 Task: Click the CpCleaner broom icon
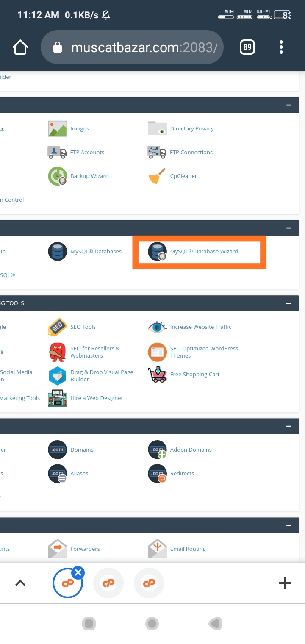tap(157, 176)
